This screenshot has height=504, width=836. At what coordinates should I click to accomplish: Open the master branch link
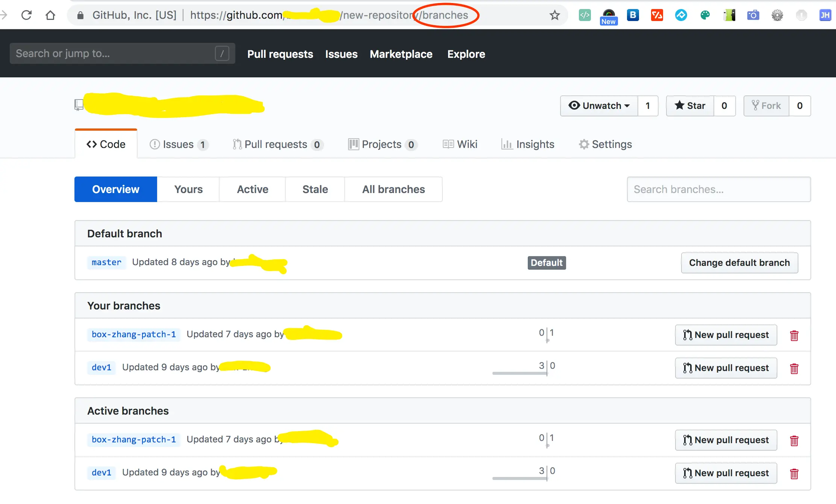[106, 262]
